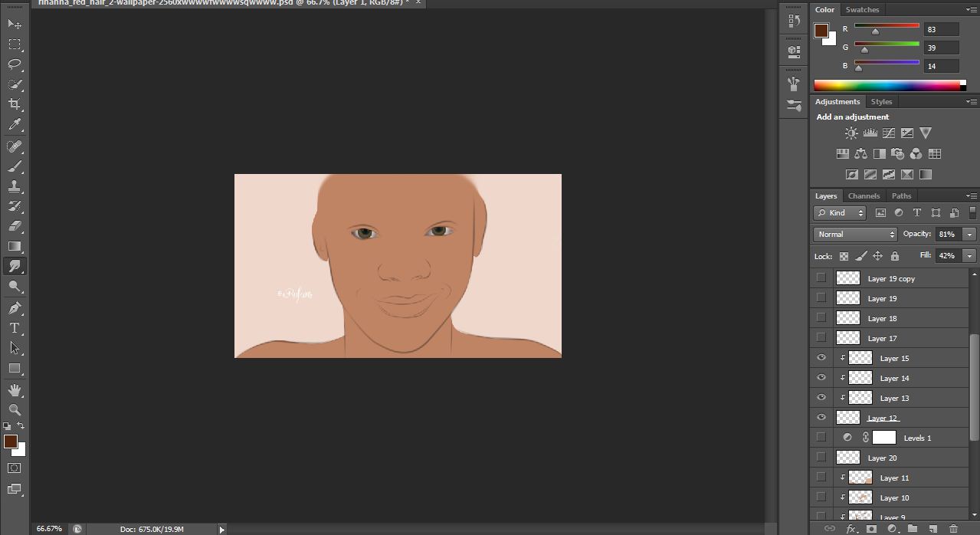Show Layer 20 visibility

point(821,457)
